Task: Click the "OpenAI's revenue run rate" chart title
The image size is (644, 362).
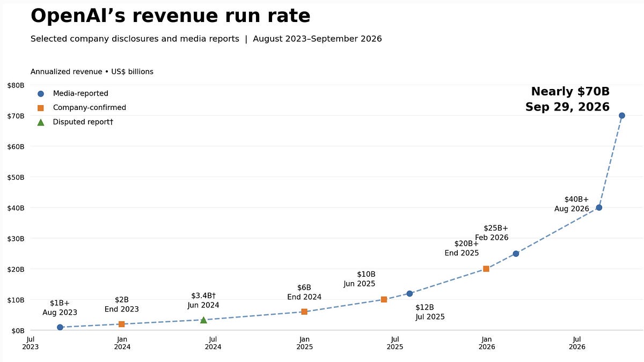Action: pyautogui.click(x=171, y=16)
